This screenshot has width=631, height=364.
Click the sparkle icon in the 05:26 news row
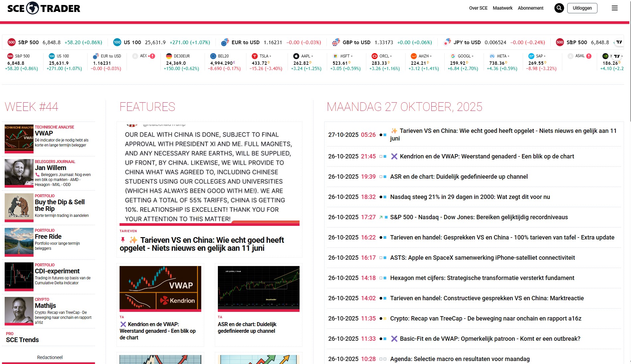tap(394, 131)
